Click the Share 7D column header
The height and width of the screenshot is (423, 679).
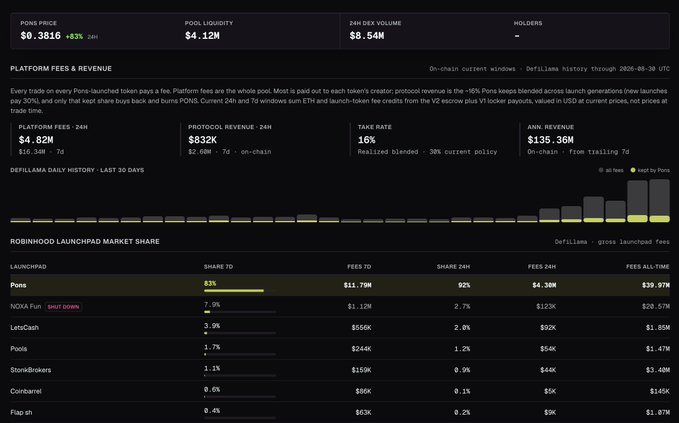[x=218, y=267]
